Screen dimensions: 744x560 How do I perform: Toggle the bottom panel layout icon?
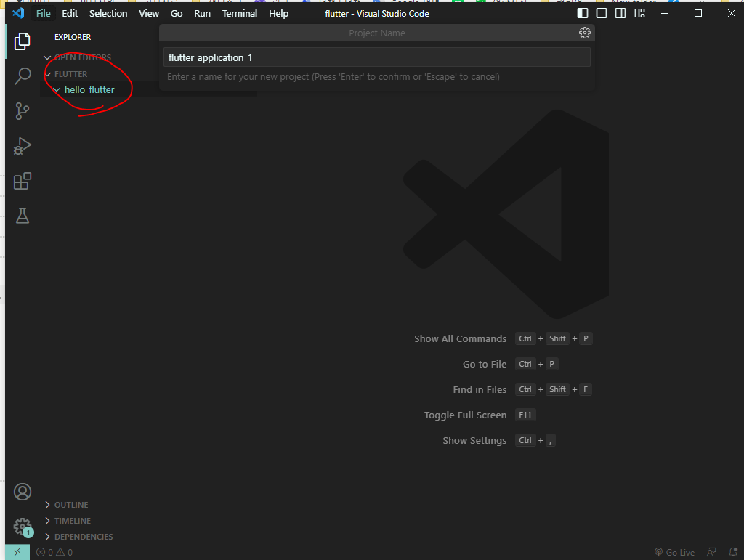click(x=602, y=13)
